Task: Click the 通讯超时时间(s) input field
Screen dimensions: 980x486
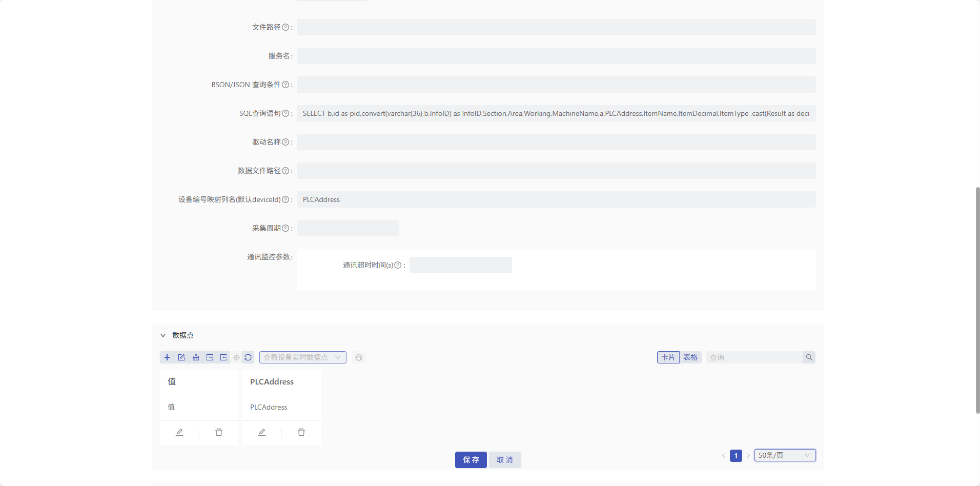Action: coord(460,265)
